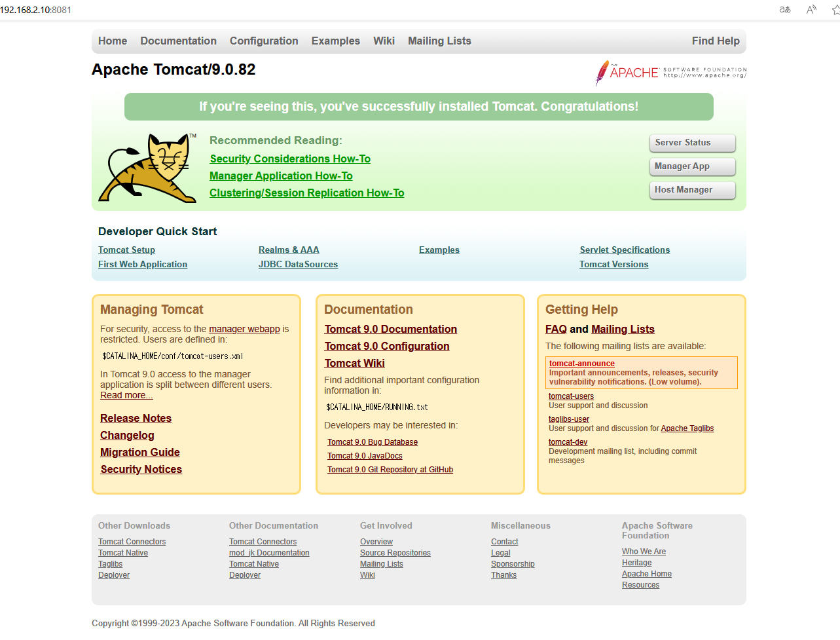The image size is (840, 640).
Task: Open the Changelog link
Action: tap(127, 435)
